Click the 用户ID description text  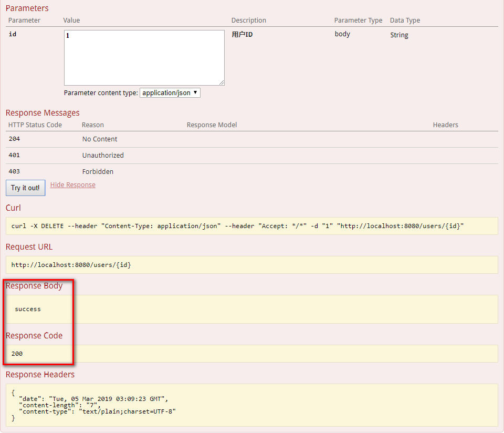tap(242, 35)
